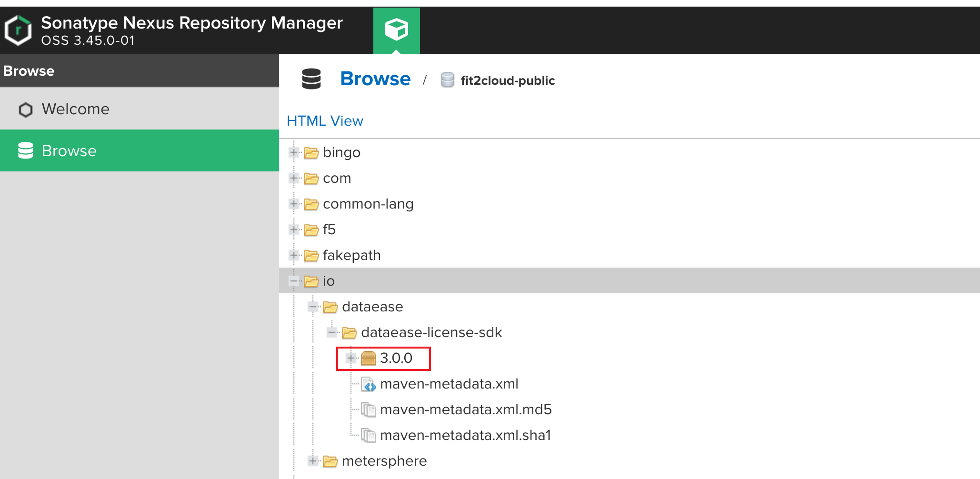Viewport: 980px width, 479px height.
Task: Collapse the dataease-license-sdk node
Action: tap(332, 332)
